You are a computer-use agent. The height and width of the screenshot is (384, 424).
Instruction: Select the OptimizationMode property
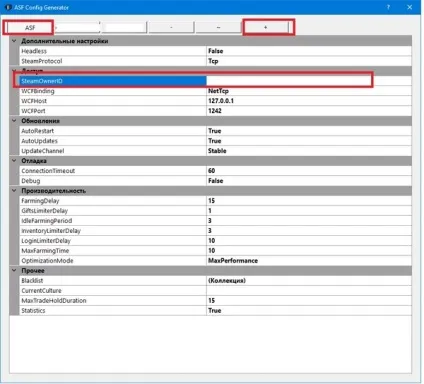click(x=113, y=261)
